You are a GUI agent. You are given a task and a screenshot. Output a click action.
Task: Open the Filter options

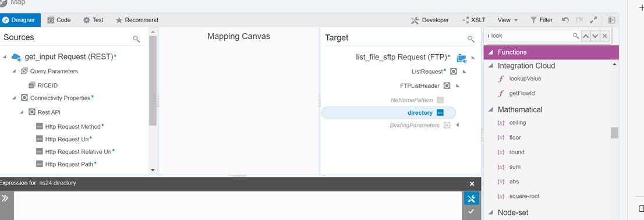542,20
